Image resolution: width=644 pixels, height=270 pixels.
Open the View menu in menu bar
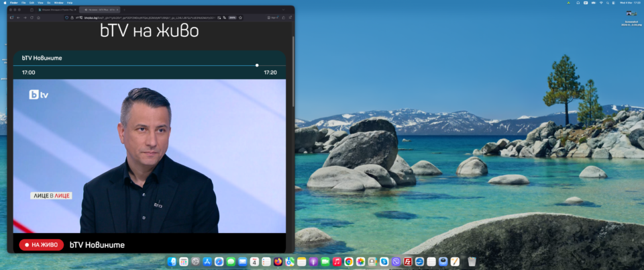click(40, 3)
